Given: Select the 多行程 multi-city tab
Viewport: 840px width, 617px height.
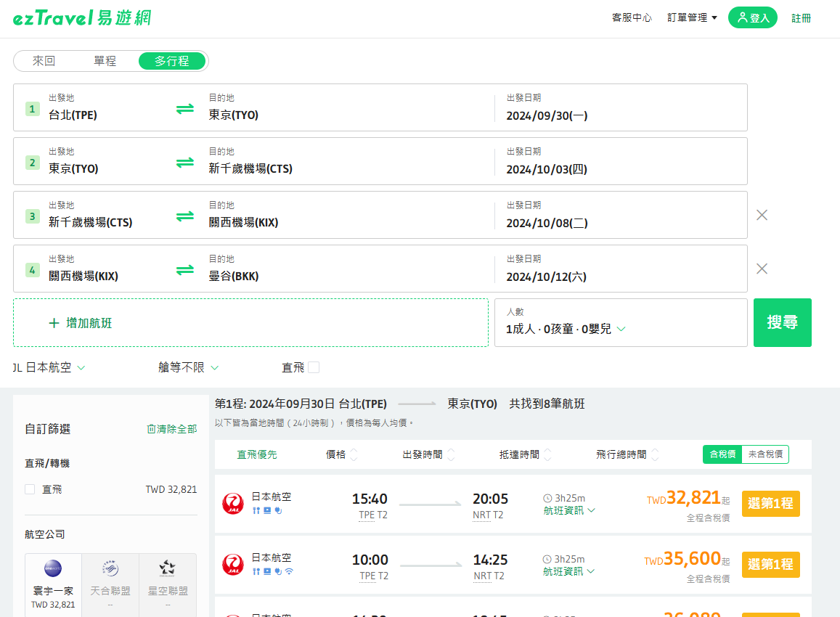Looking at the screenshot, I should click(172, 61).
